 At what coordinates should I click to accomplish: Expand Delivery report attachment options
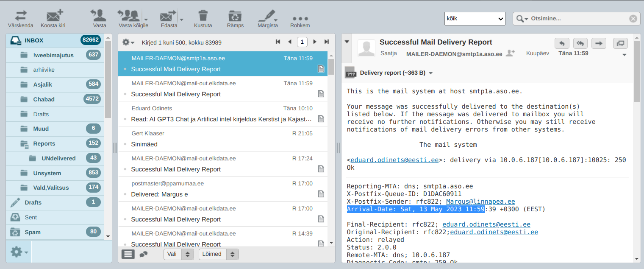point(431,73)
